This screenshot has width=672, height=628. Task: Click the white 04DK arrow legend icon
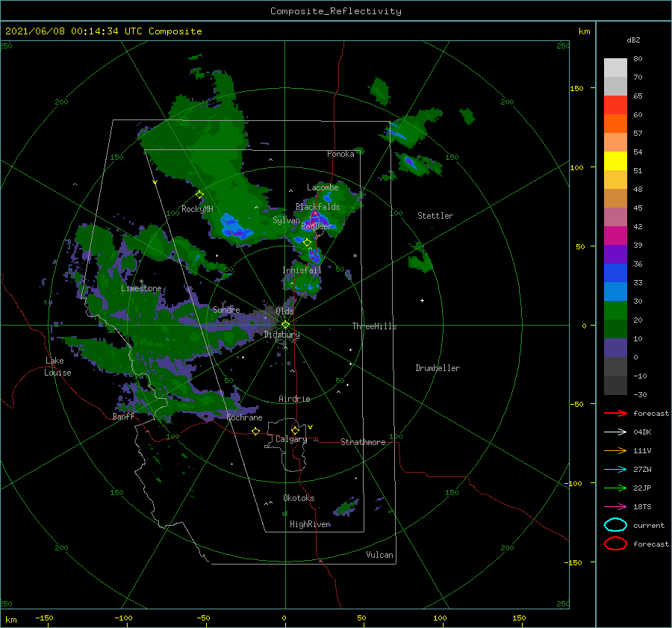tap(616, 432)
